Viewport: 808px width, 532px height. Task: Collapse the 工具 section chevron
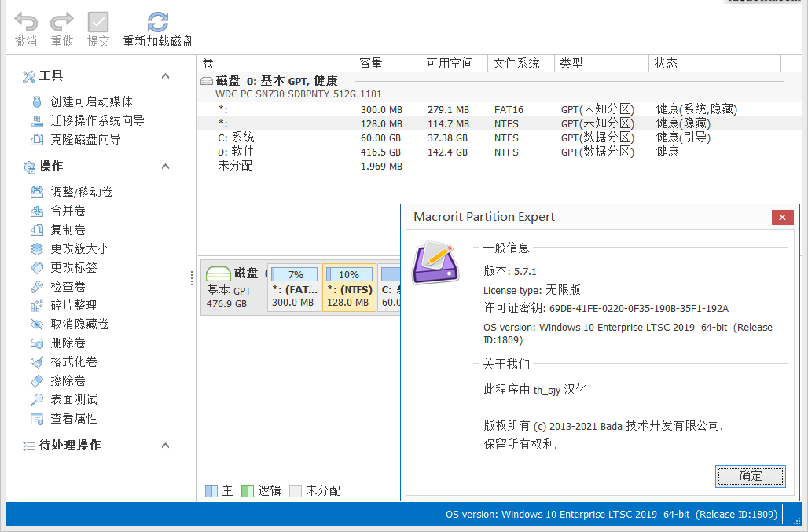165,76
